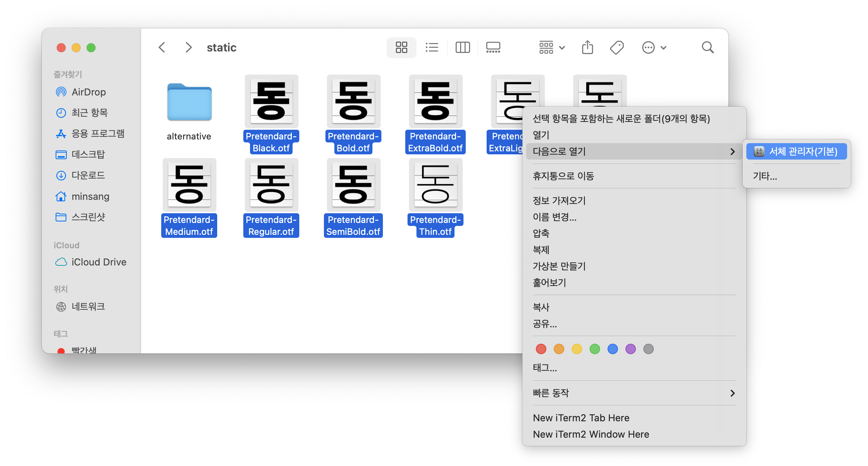Choose 공유... in context menu

point(634,324)
